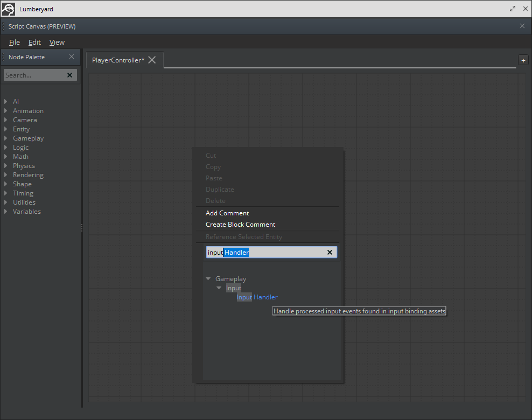Close the PlayerController tab
This screenshot has width=532, height=420.
click(x=152, y=60)
